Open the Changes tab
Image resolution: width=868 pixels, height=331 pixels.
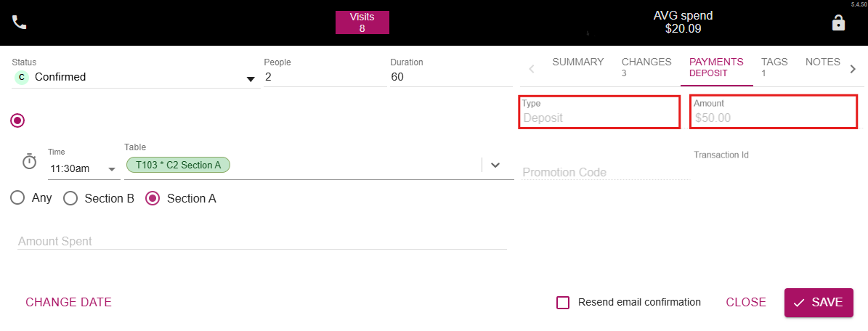click(646, 67)
